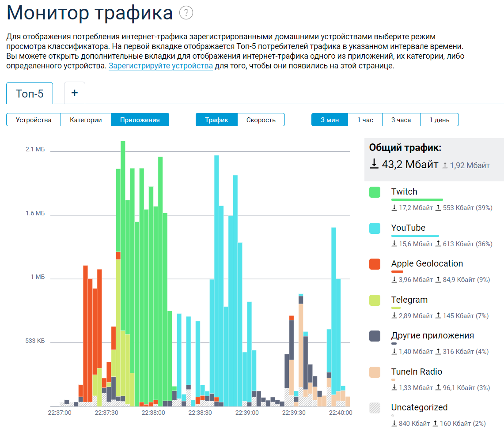Open the help tooltip beside Монитор трафика
Image resolution: width=504 pixels, height=432 pixels.
coord(186,13)
